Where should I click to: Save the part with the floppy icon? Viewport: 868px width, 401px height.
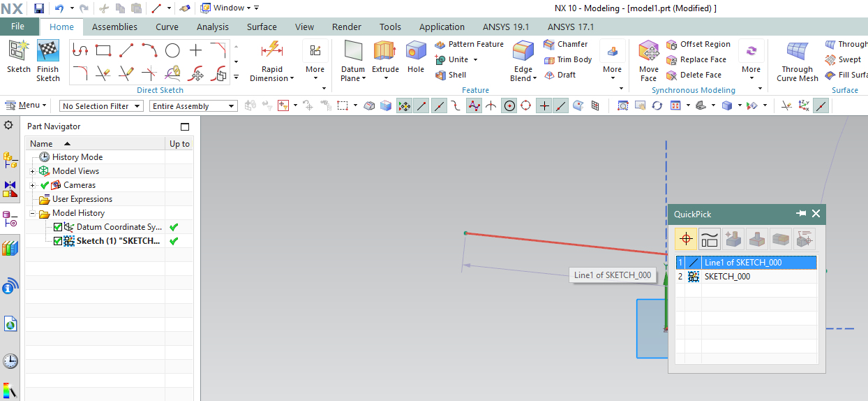pos(39,8)
